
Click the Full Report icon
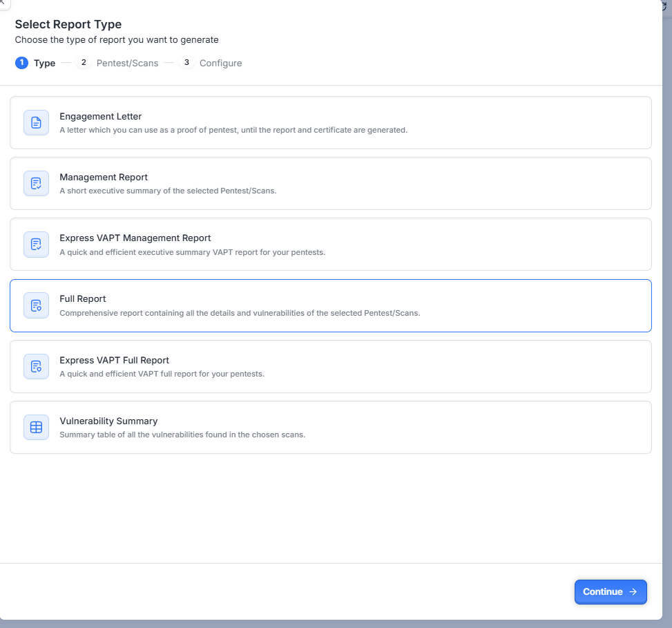(36, 305)
